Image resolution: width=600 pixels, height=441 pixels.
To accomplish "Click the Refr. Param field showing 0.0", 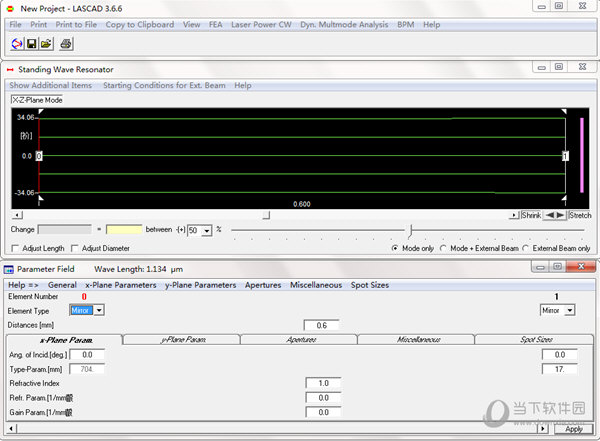I will click(323, 398).
